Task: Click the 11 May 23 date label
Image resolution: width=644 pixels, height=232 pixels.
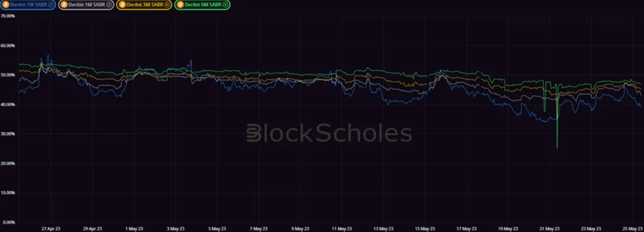Action: pos(341,228)
